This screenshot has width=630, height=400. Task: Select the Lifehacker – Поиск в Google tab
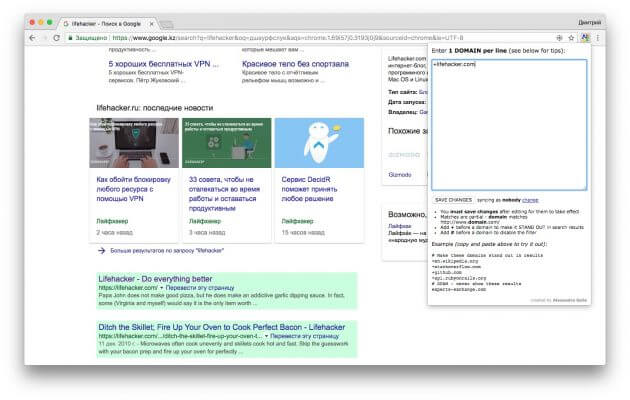coord(106,24)
